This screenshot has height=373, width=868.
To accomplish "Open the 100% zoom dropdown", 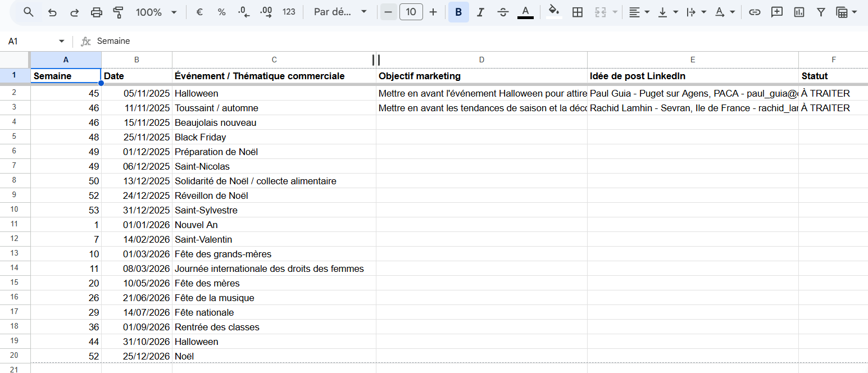I will [x=156, y=12].
